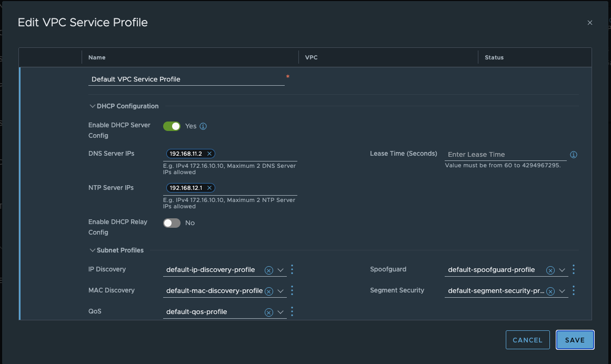
Task: Open the IP Discovery profile dropdown
Action: [281, 269]
